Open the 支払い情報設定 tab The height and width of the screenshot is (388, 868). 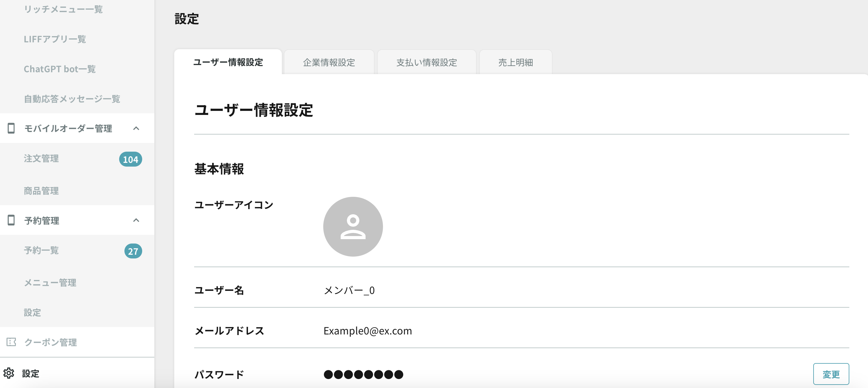pos(427,62)
